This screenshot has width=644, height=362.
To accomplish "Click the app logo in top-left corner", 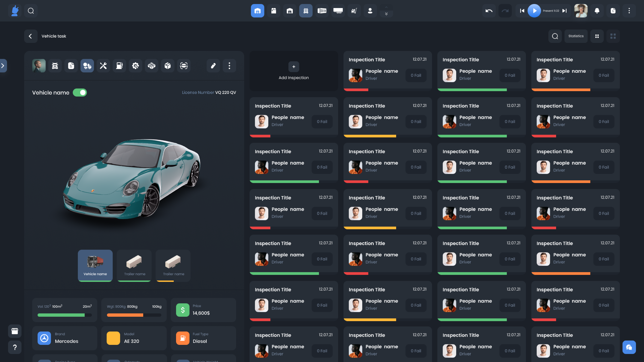I will point(15,11).
